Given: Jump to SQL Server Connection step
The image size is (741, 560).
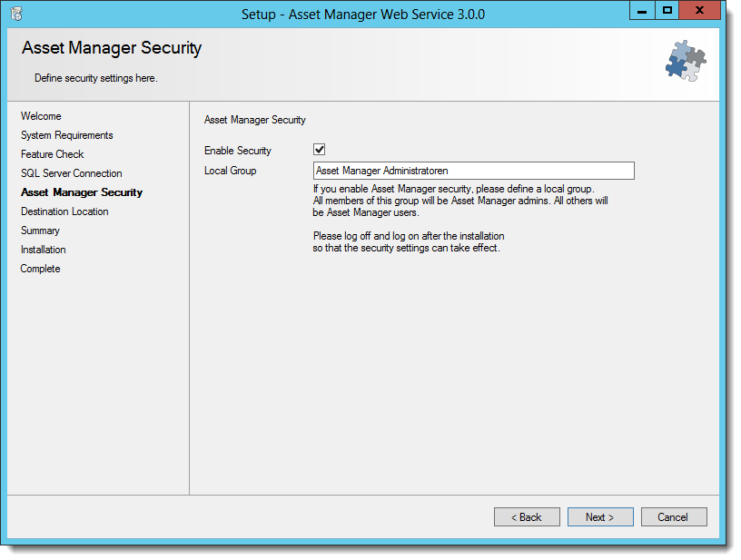Looking at the screenshot, I should click(72, 173).
